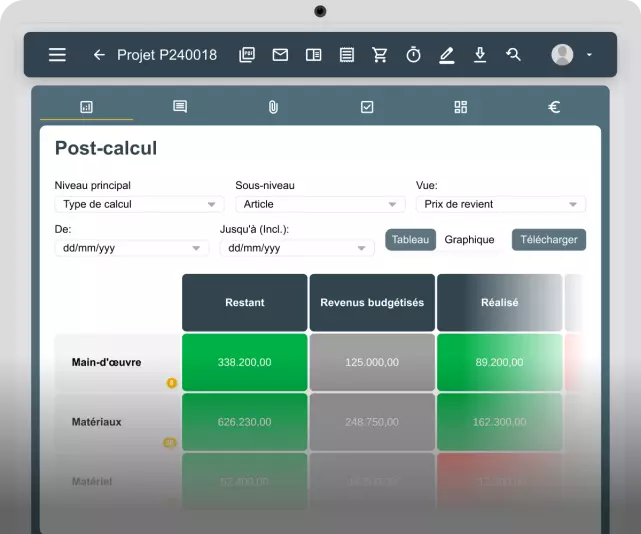641x534 pixels.
Task: Expand the Sous-niveau Article dropdown
Action: tap(320, 204)
